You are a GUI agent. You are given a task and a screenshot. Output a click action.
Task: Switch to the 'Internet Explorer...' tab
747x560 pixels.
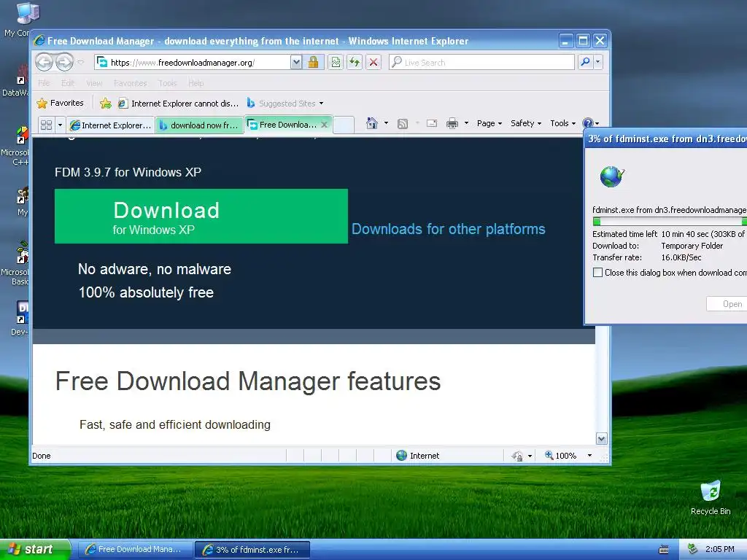pyautogui.click(x=111, y=125)
